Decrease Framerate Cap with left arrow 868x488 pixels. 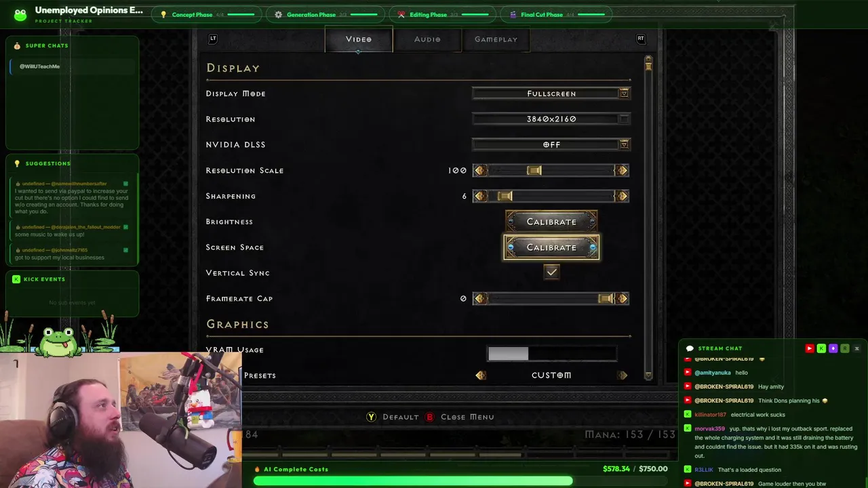pos(480,298)
